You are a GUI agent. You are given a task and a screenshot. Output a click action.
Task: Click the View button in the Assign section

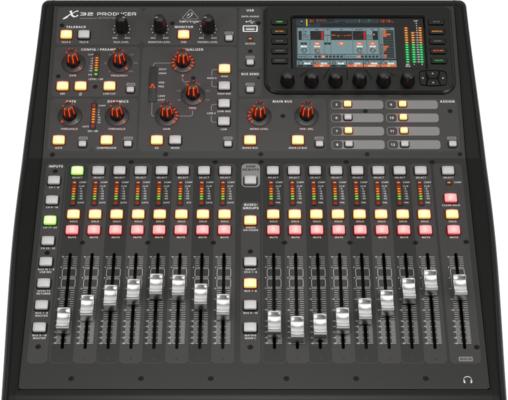[452, 144]
